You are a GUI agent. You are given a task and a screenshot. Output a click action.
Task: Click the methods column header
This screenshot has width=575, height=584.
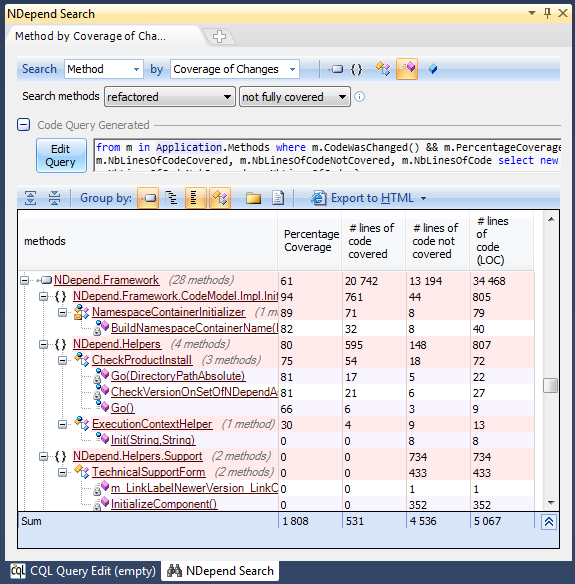[147, 241]
